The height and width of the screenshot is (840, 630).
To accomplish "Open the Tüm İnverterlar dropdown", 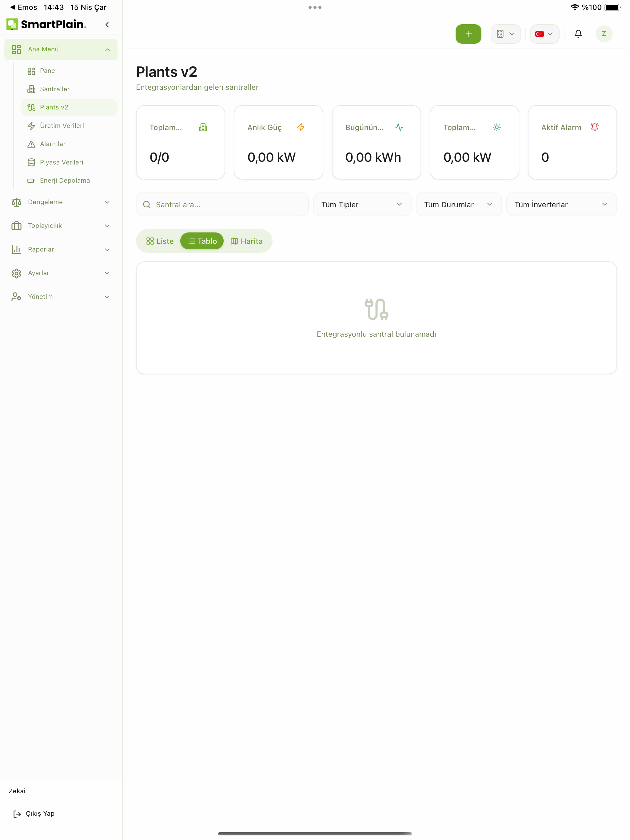I will (x=561, y=205).
